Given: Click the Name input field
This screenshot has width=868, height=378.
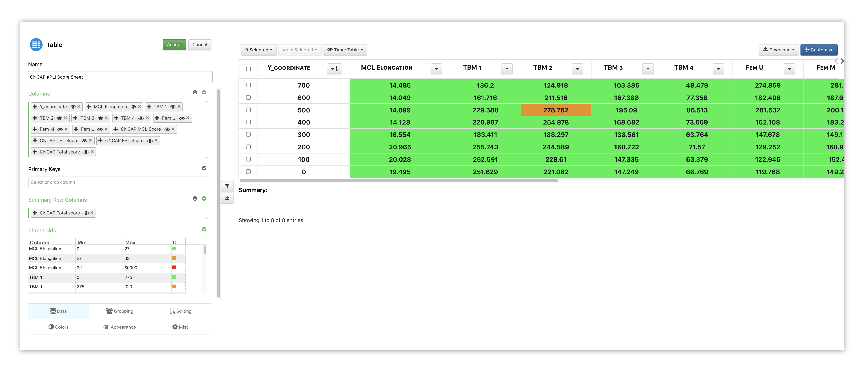Looking at the screenshot, I should (x=120, y=77).
